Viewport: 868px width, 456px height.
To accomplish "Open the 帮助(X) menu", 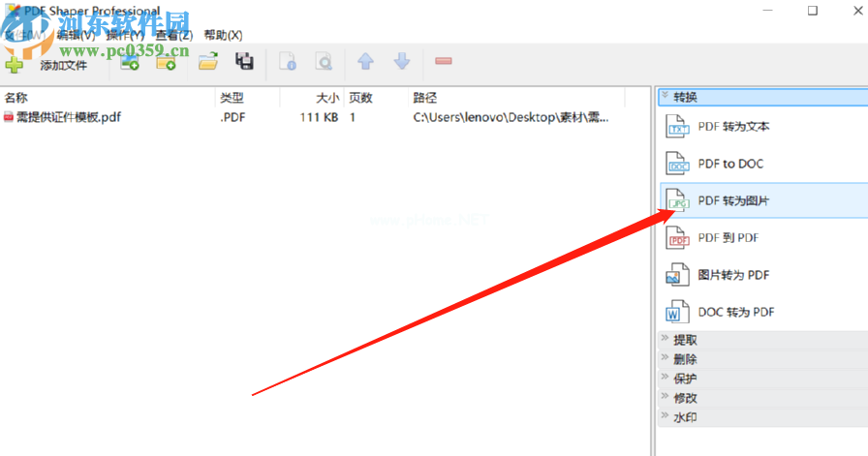I will tap(223, 35).
